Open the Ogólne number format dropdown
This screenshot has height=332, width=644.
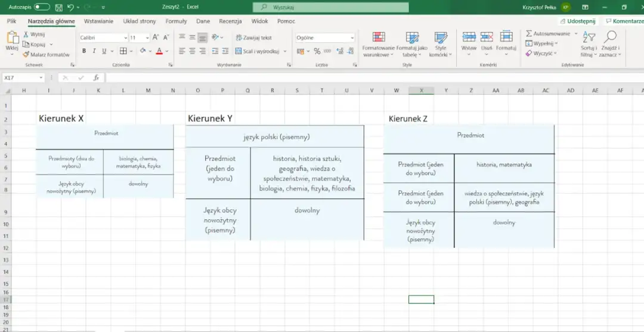[x=351, y=38]
